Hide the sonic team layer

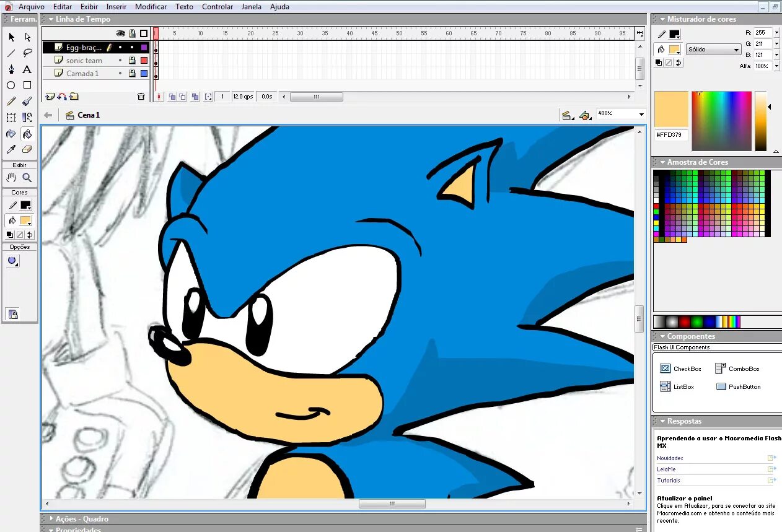coord(120,61)
